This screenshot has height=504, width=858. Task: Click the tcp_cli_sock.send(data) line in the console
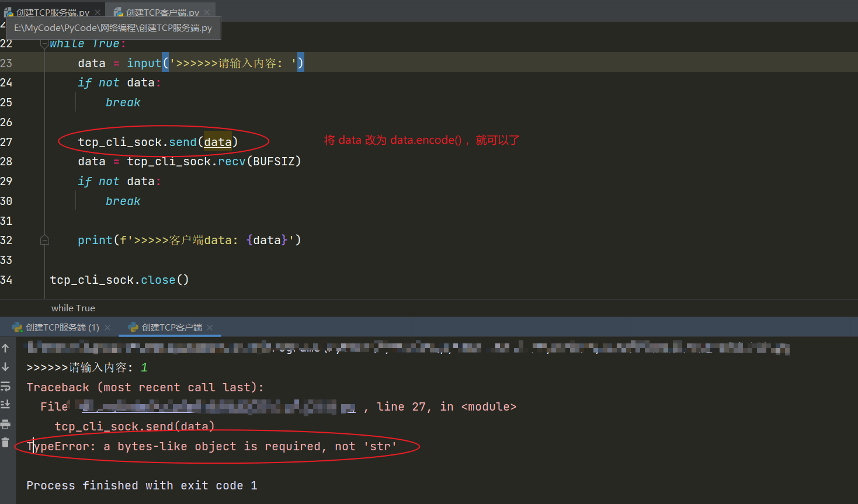tap(134, 426)
